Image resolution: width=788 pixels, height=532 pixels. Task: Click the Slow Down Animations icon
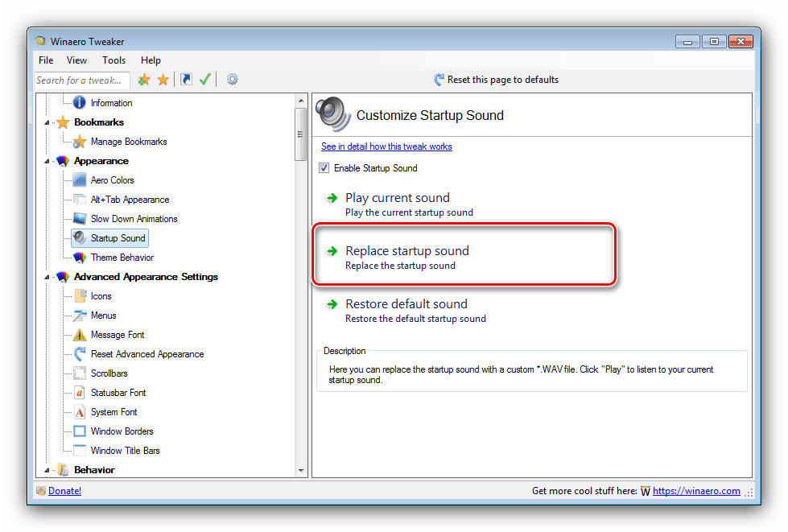coord(80,219)
